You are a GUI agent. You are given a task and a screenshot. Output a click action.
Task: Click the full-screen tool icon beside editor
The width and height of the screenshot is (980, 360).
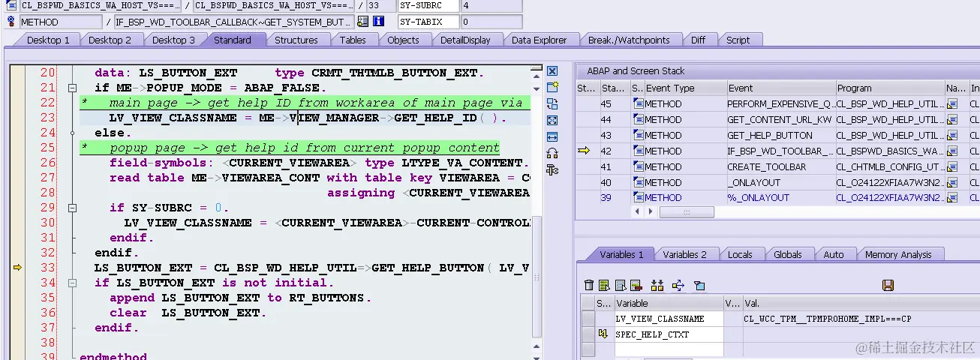(x=552, y=121)
